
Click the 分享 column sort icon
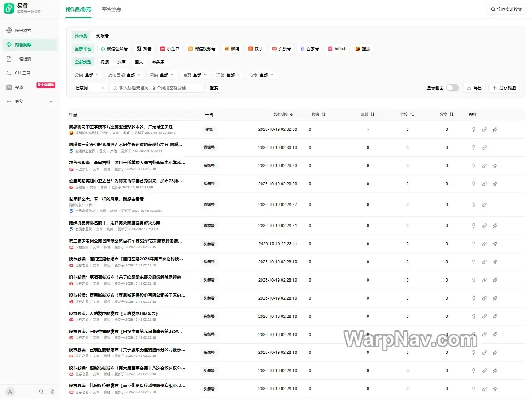click(451, 114)
